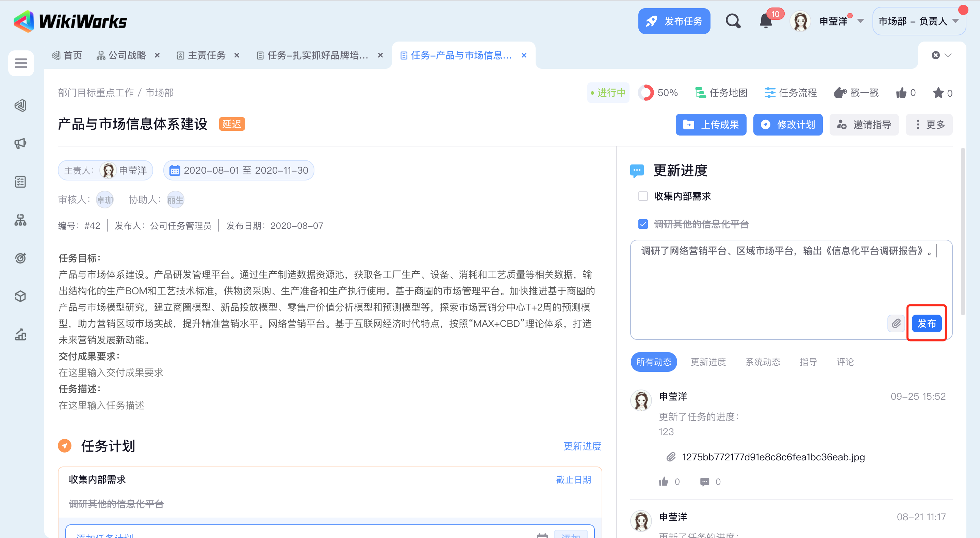Click the attachment paperclip icon in editor
This screenshot has height=538, width=980.
pyautogui.click(x=896, y=323)
